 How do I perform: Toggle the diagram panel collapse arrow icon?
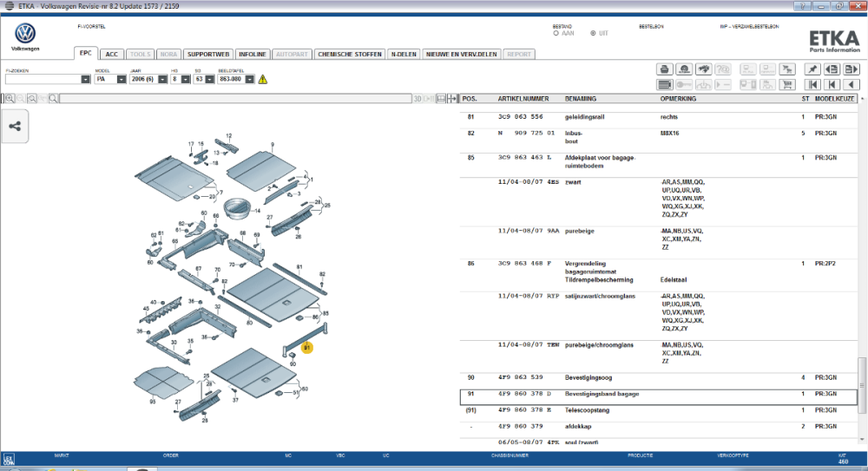pos(452,99)
